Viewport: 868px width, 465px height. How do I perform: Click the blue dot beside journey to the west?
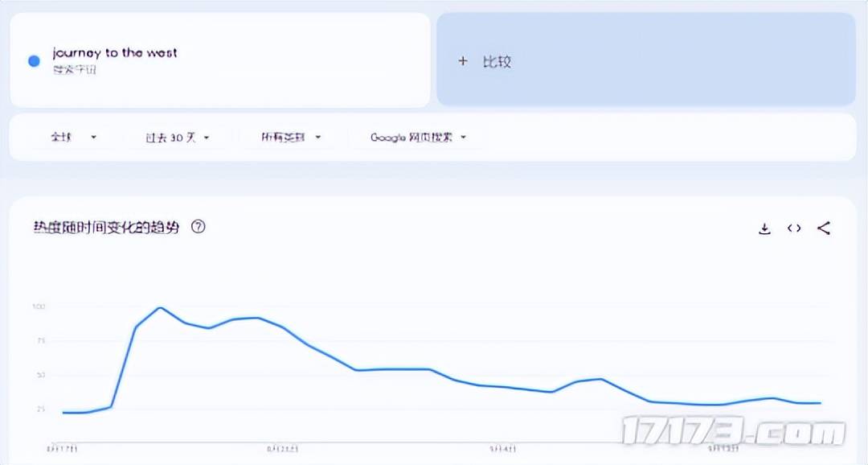[x=34, y=61]
